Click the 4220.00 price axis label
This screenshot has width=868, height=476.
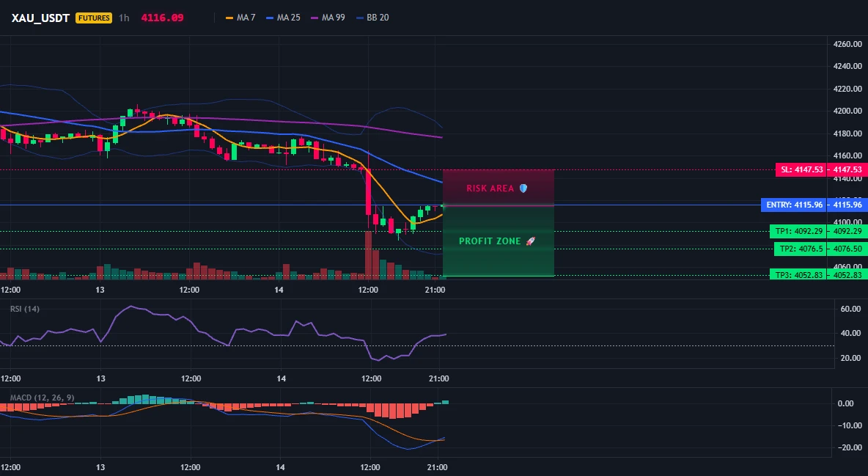[x=847, y=89]
